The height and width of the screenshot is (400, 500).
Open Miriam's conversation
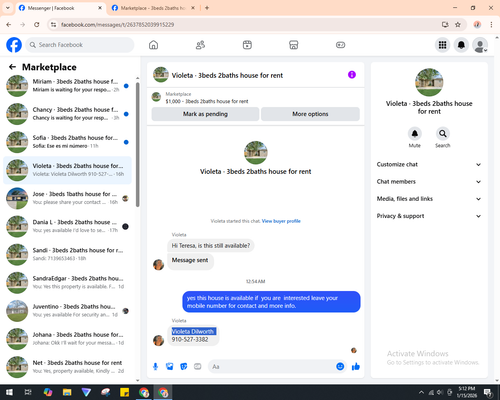[x=68, y=86]
